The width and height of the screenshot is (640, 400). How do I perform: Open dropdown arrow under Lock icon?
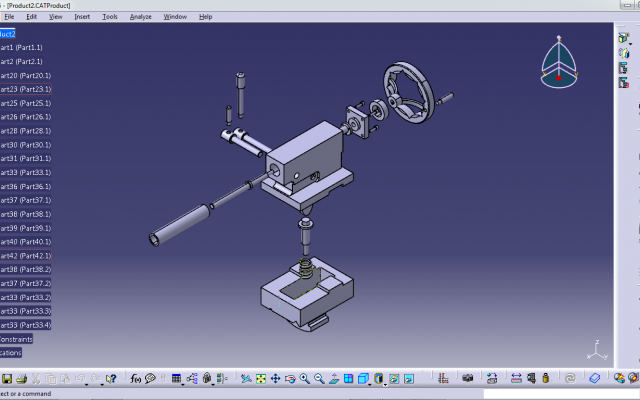point(213,384)
